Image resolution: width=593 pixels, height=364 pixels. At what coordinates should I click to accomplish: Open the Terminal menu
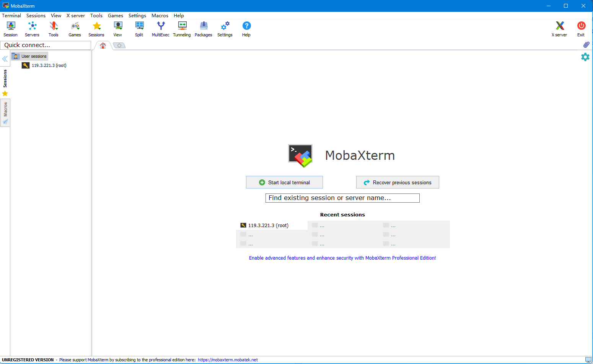pyautogui.click(x=11, y=16)
